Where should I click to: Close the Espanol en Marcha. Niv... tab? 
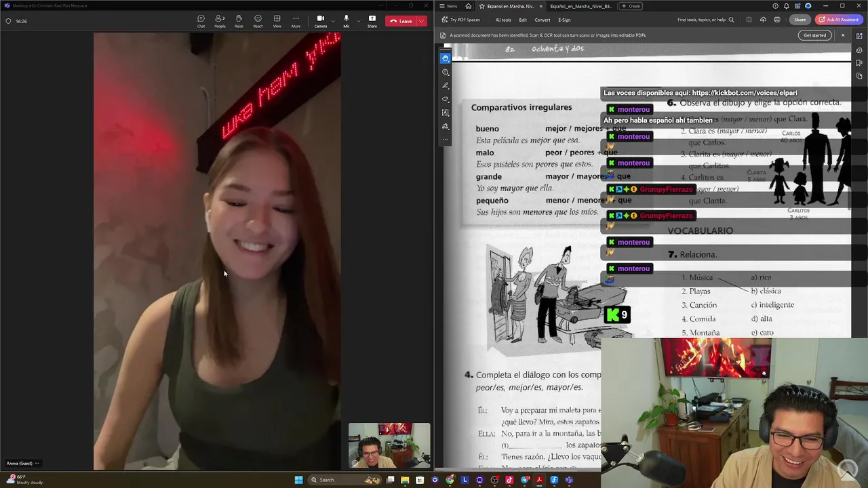click(x=540, y=6)
